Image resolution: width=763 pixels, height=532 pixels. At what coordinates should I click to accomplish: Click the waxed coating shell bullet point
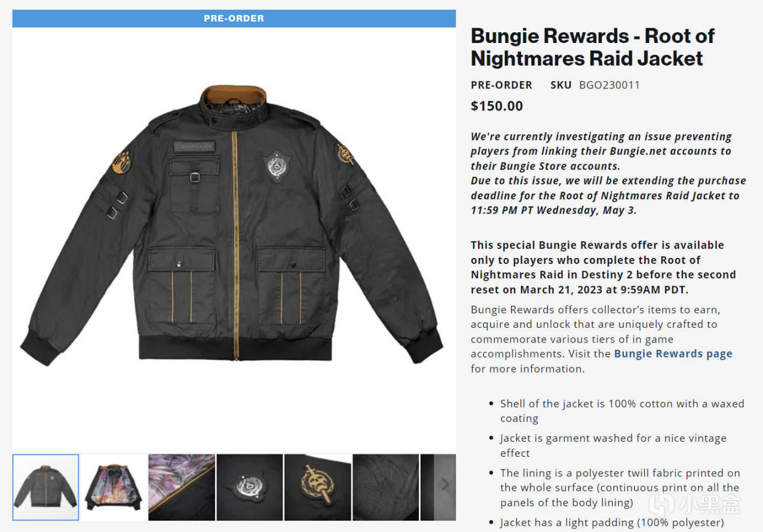point(622,411)
